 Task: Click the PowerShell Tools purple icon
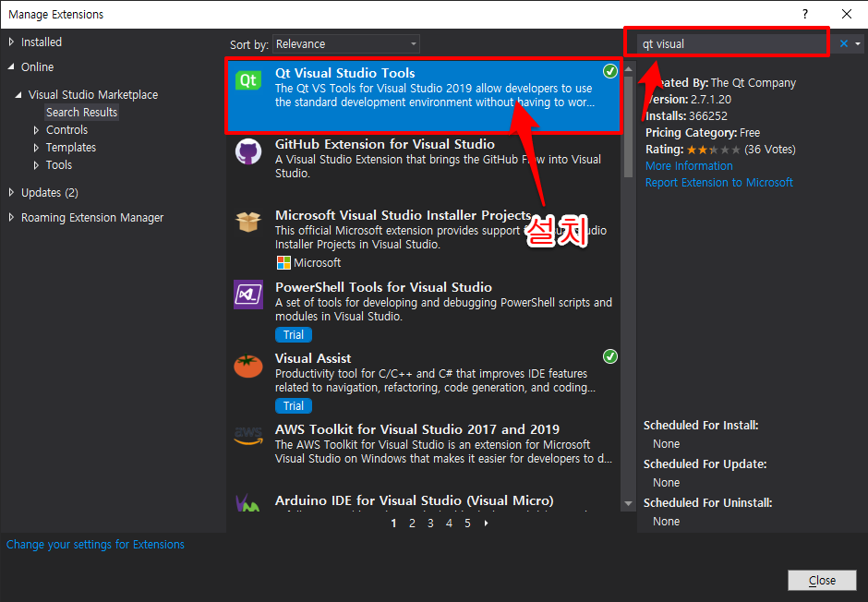pyautogui.click(x=248, y=295)
